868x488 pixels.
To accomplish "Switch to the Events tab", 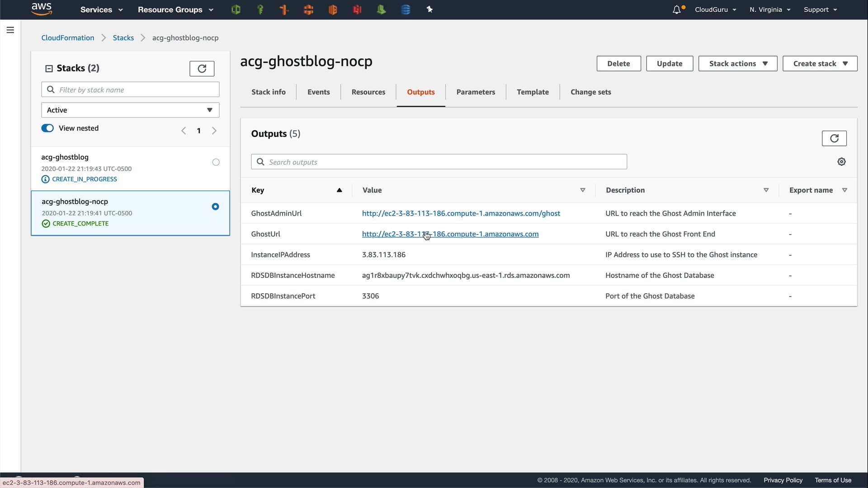I will [x=318, y=92].
